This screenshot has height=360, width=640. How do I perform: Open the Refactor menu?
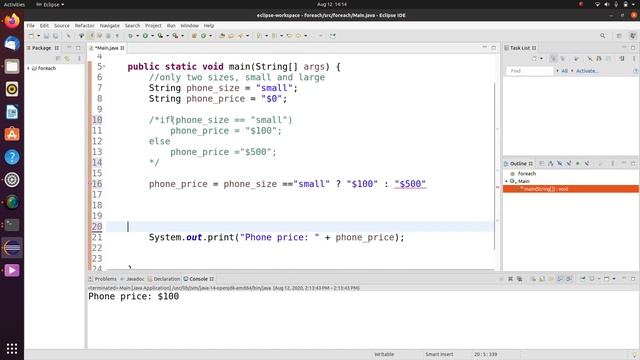click(84, 25)
